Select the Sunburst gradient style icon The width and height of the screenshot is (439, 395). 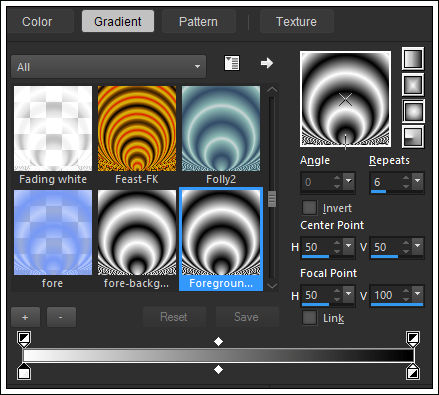[x=413, y=111]
